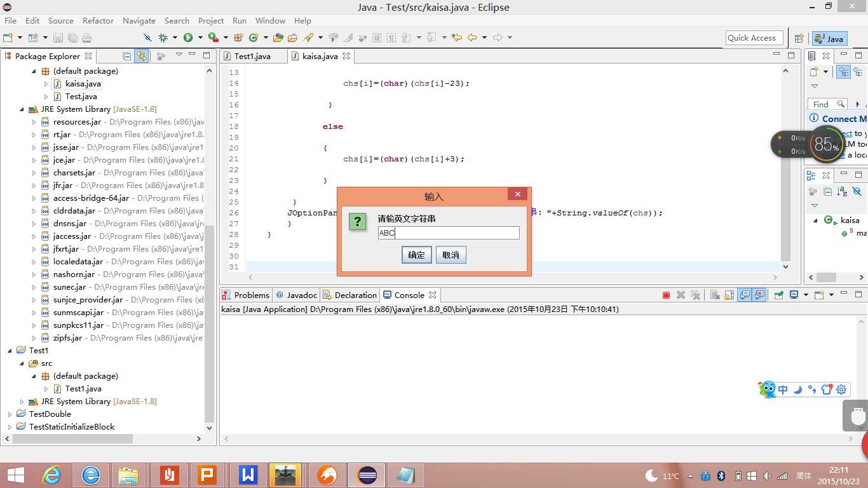Screen dimensions: 868x488
Task: Select kaisa.java in Package Explorer
Action: [83, 83]
